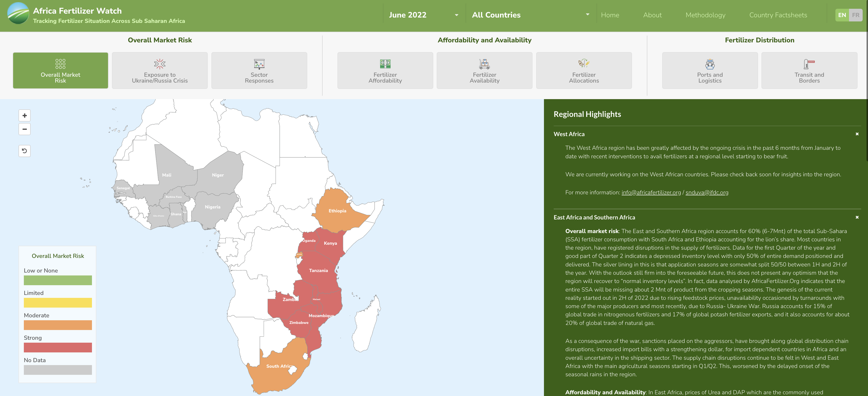Open Exposure to Ukraine/Russia Crisis icon
The image size is (868, 396).
coord(160,64)
